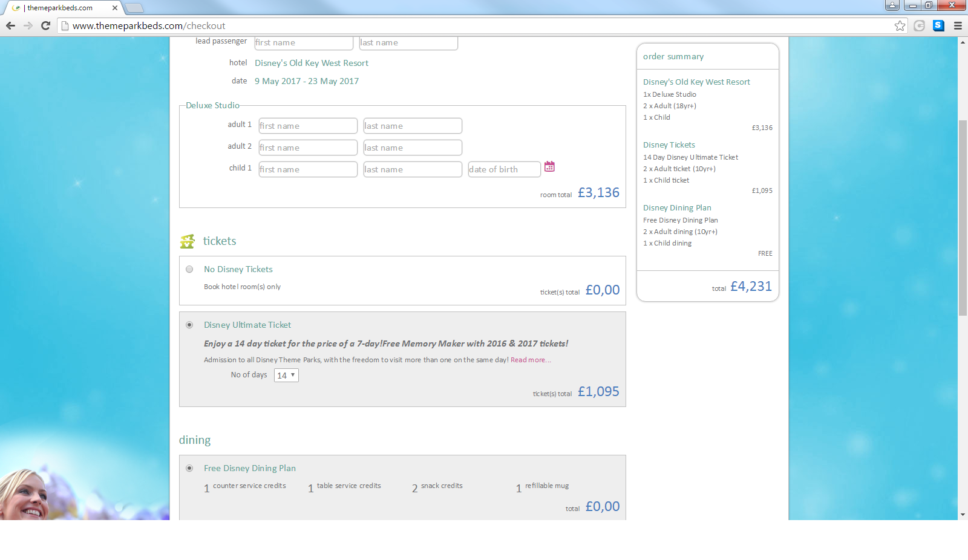Image resolution: width=968 pixels, height=560 pixels.
Task: Open the date of birth calendar picker
Action: 549,166
